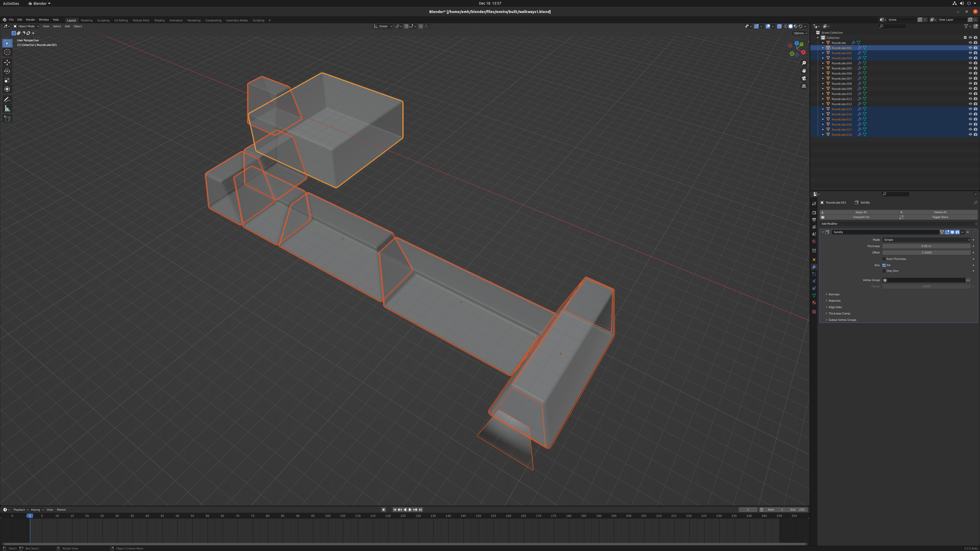Open the Object Mode dropdown
This screenshot has width=980, height=551.
(26, 26)
